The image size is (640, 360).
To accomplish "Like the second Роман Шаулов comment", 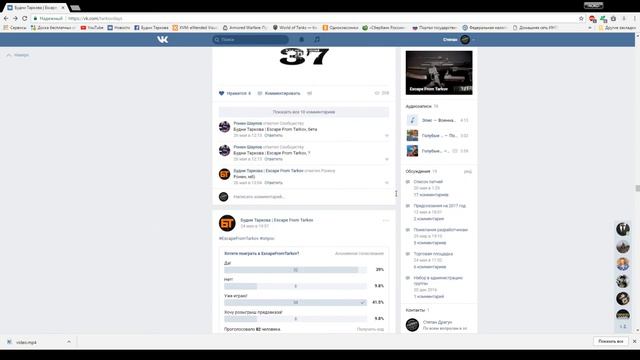I will (387, 159).
